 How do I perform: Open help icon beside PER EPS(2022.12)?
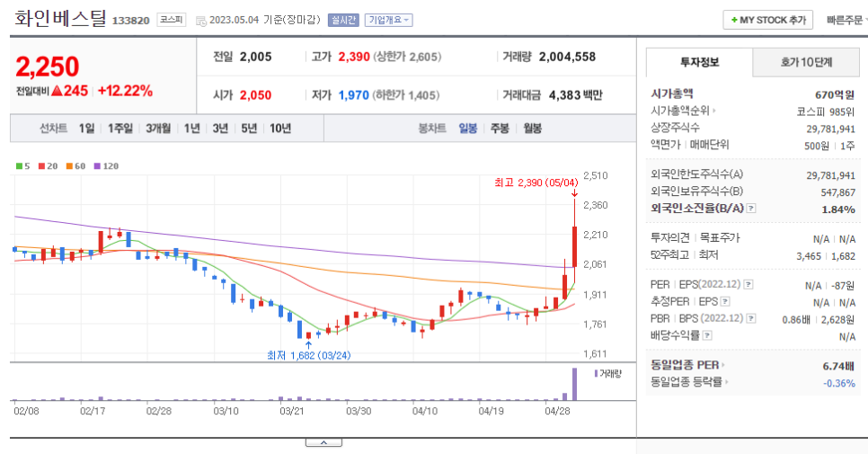pyautogui.click(x=748, y=285)
